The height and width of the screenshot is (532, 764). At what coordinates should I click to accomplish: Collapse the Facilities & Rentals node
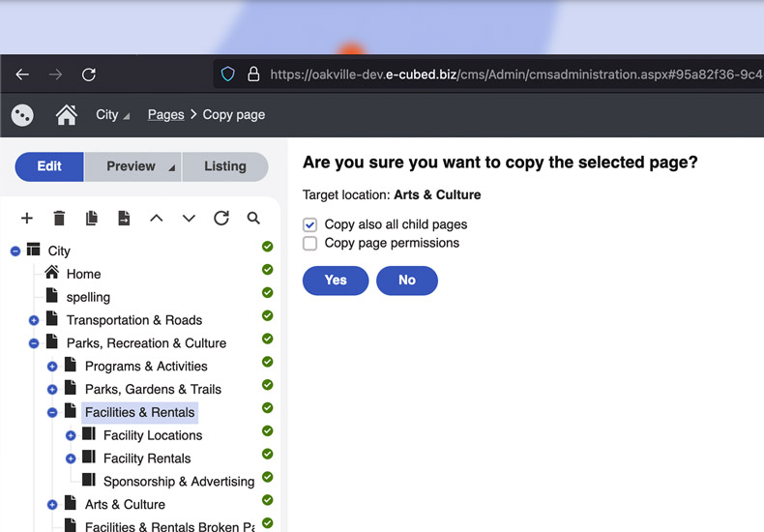pyautogui.click(x=52, y=412)
